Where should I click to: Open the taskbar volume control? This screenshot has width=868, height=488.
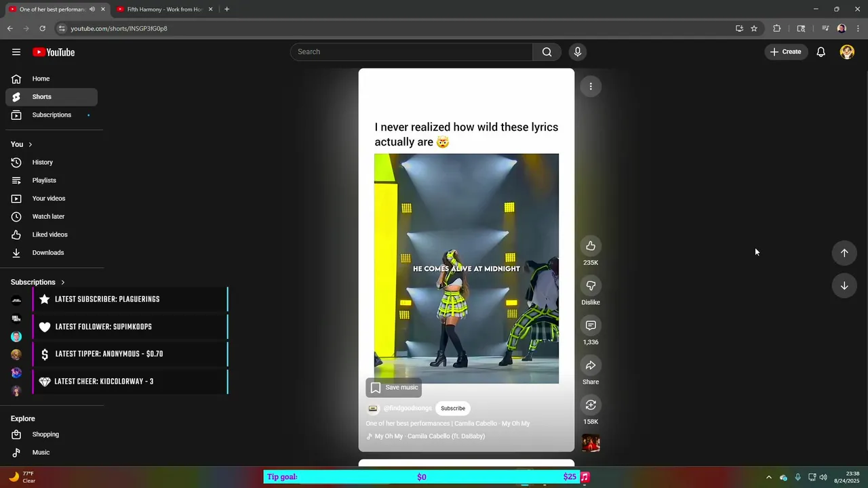pos(823,477)
